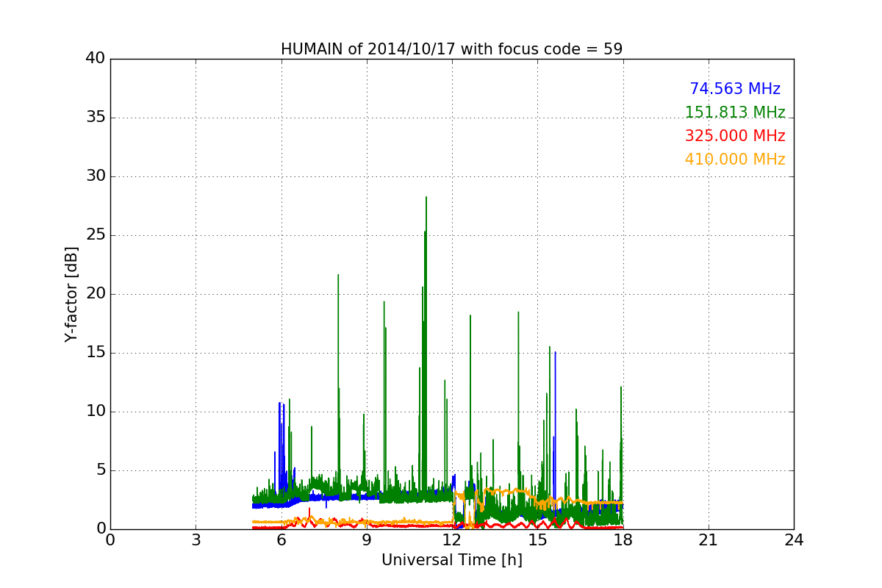
Task: Select the 410.000 MHz legend label
Action: [735, 159]
